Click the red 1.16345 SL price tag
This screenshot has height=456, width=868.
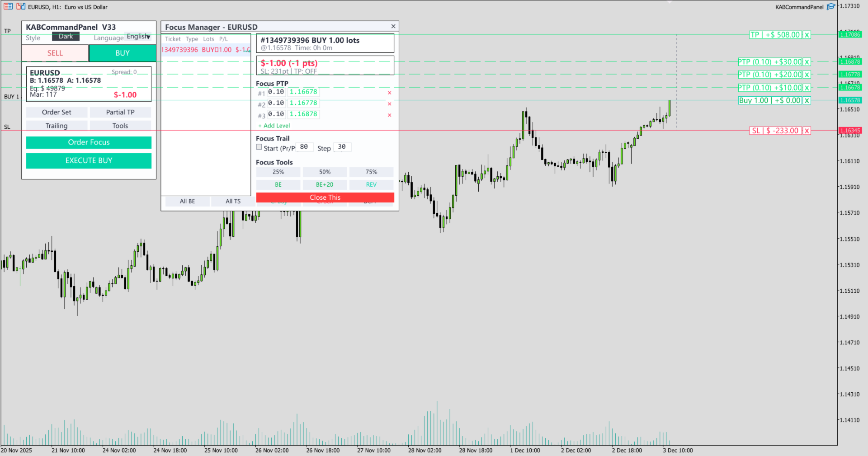point(850,131)
